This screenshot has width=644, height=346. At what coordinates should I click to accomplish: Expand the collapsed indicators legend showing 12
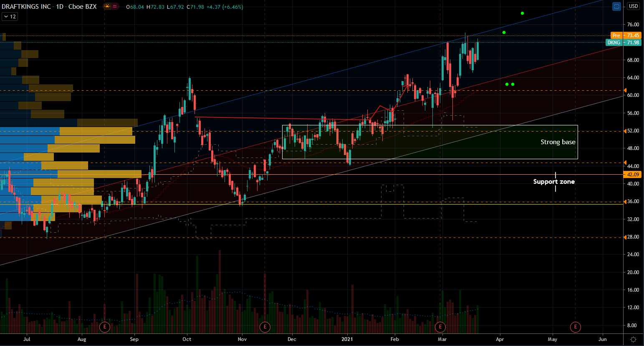[x=10, y=16]
